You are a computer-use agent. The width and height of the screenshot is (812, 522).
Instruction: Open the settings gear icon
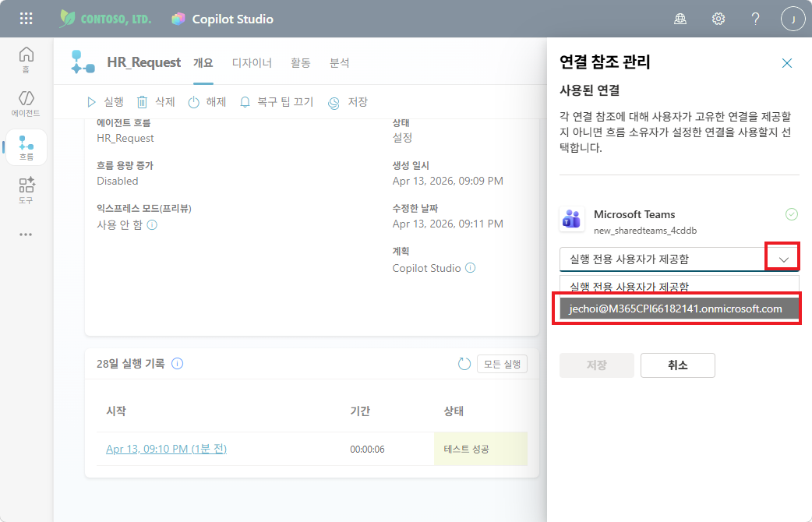718,19
